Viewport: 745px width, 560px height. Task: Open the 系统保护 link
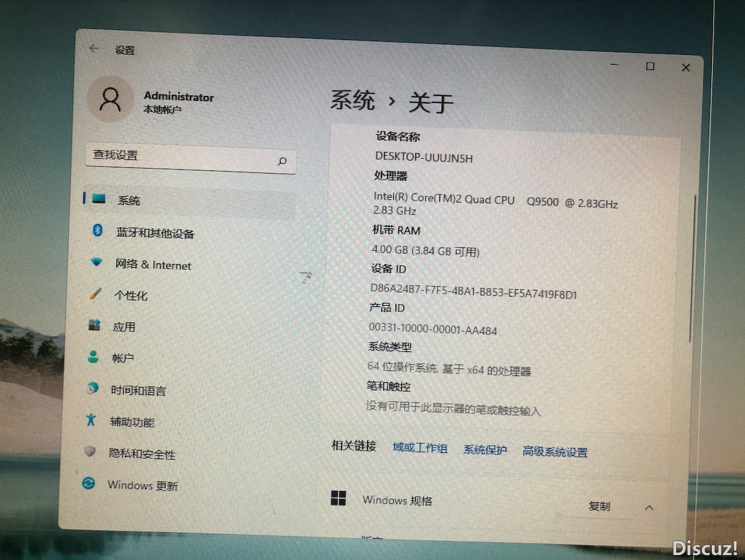485,450
